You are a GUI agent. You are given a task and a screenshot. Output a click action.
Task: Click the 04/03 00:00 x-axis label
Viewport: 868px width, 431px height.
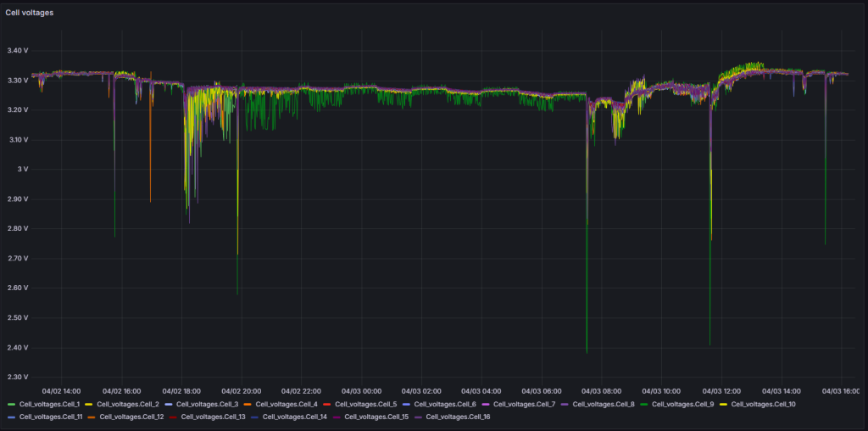click(361, 390)
